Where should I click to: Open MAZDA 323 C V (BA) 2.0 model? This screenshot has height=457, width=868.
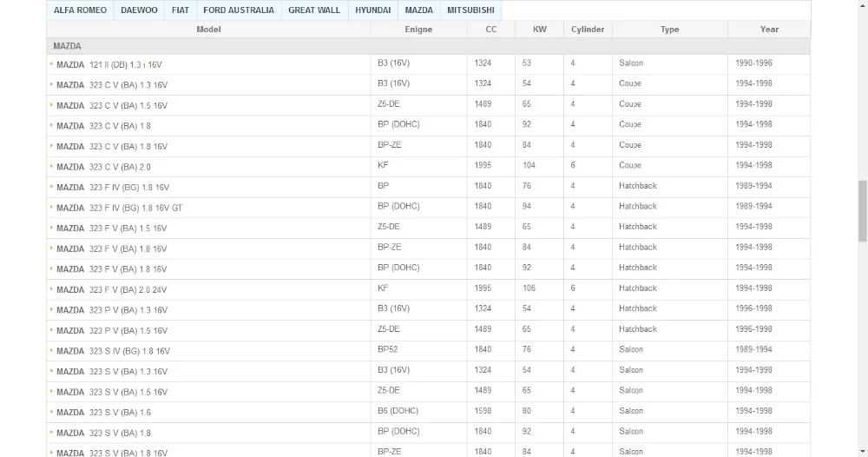(103, 167)
